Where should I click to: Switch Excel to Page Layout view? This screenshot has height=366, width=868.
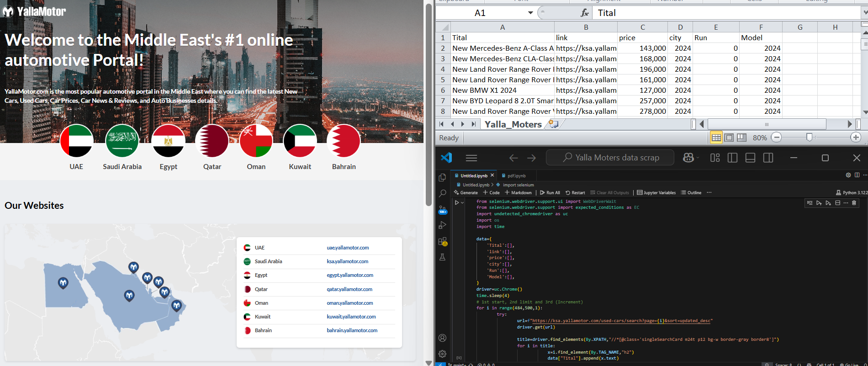(729, 138)
